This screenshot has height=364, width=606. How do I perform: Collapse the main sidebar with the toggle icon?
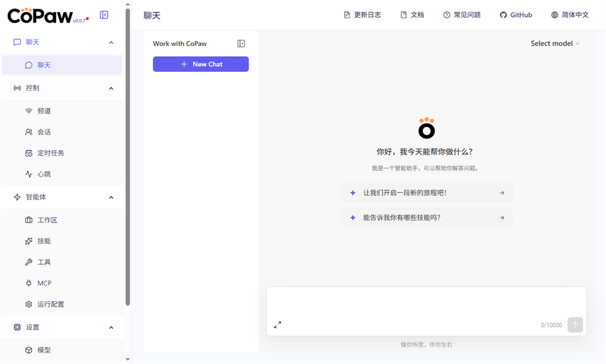coord(104,15)
